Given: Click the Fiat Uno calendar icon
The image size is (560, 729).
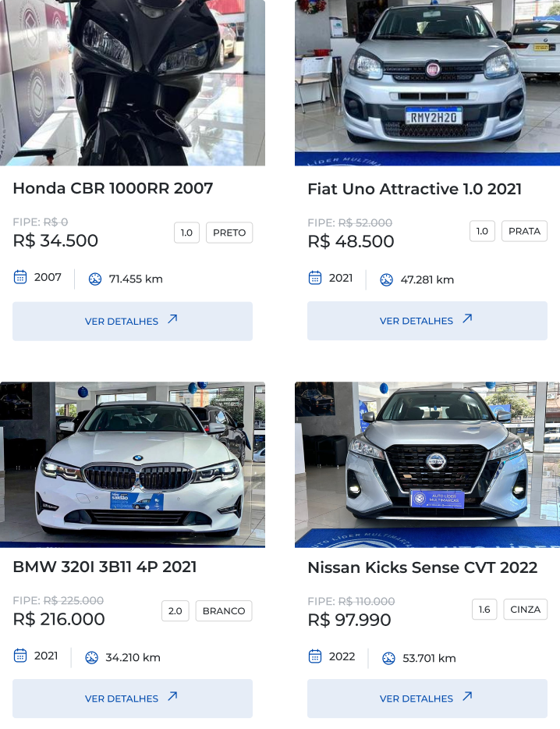Looking at the screenshot, I should [315, 278].
